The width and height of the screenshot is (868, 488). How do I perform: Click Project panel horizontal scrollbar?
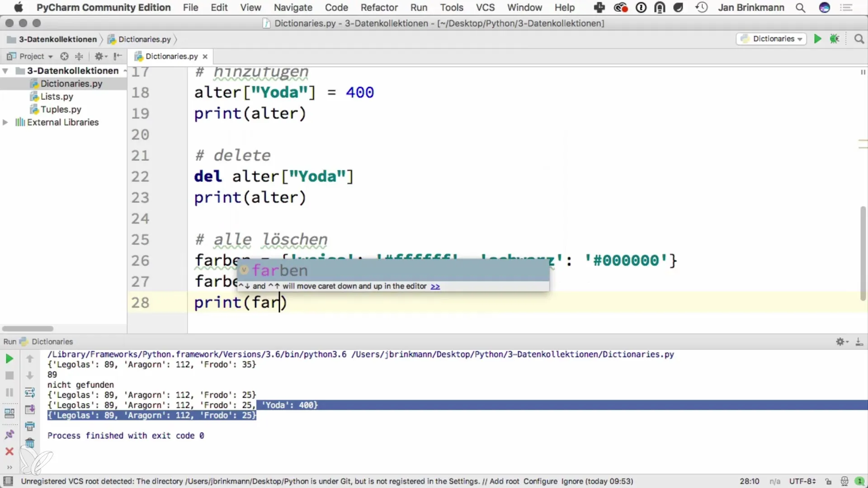(28, 328)
